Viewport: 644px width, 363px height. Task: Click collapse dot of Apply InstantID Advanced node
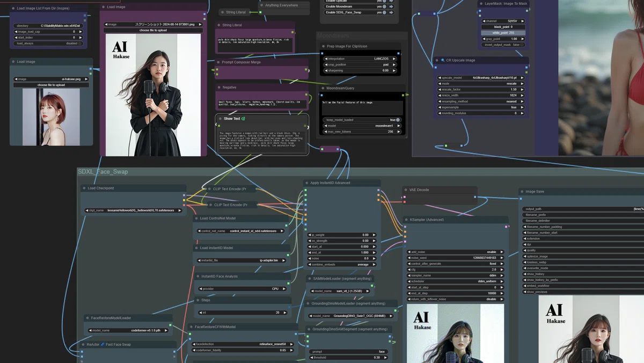point(307,183)
